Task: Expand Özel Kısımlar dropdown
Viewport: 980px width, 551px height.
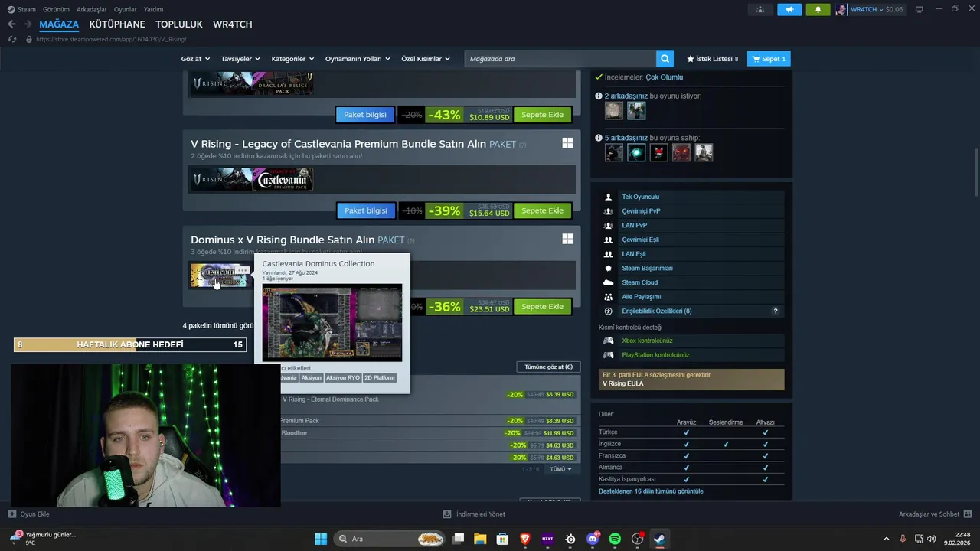Action: click(426, 59)
